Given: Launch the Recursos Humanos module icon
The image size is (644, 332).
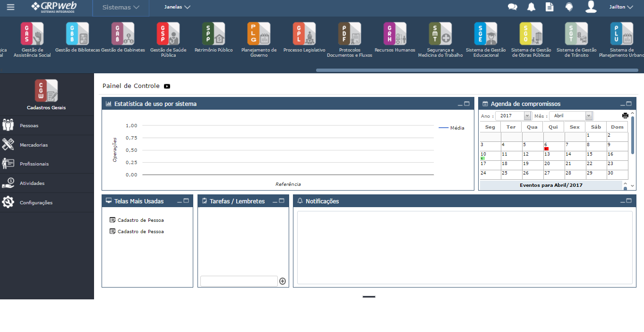Looking at the screenshot, I should [395, 34].
